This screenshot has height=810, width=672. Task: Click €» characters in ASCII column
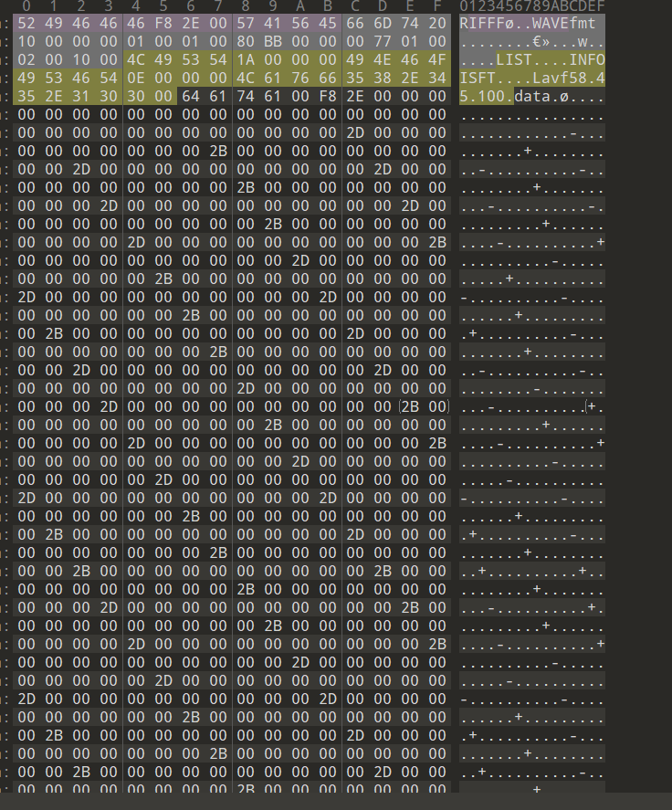pos(541,41)
